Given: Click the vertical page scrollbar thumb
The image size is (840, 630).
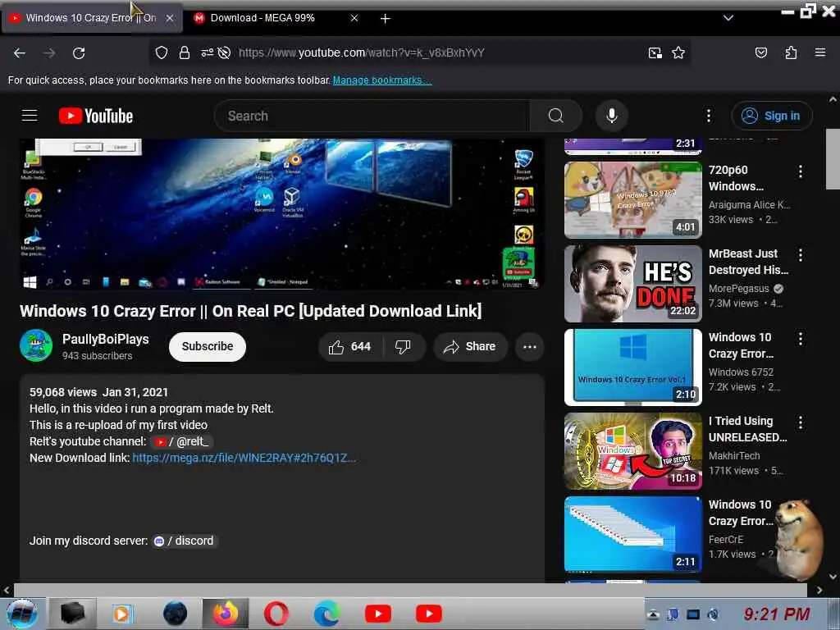Looking at the screenshot, I should click(x=832, y=158).
